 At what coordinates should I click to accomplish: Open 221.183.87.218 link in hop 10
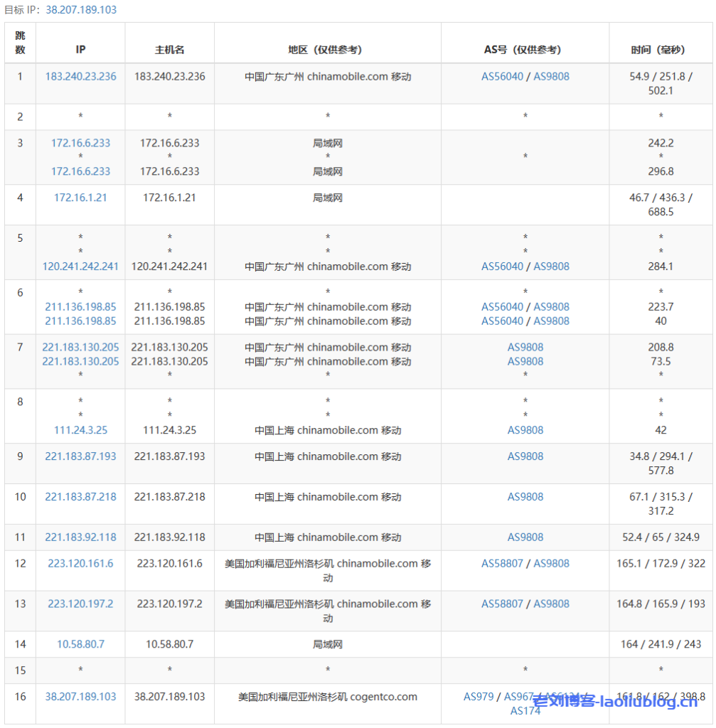(80, 496)
